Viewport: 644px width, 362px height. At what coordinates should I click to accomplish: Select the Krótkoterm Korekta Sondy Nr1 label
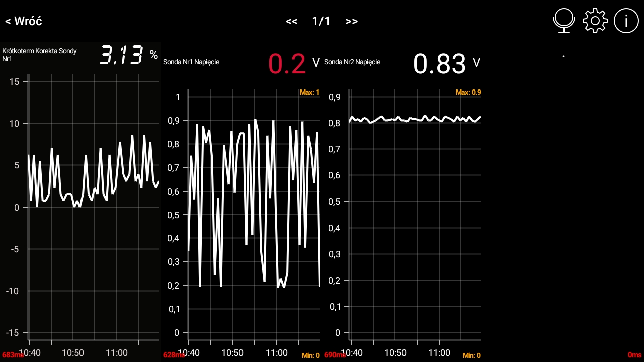(40, 55)
